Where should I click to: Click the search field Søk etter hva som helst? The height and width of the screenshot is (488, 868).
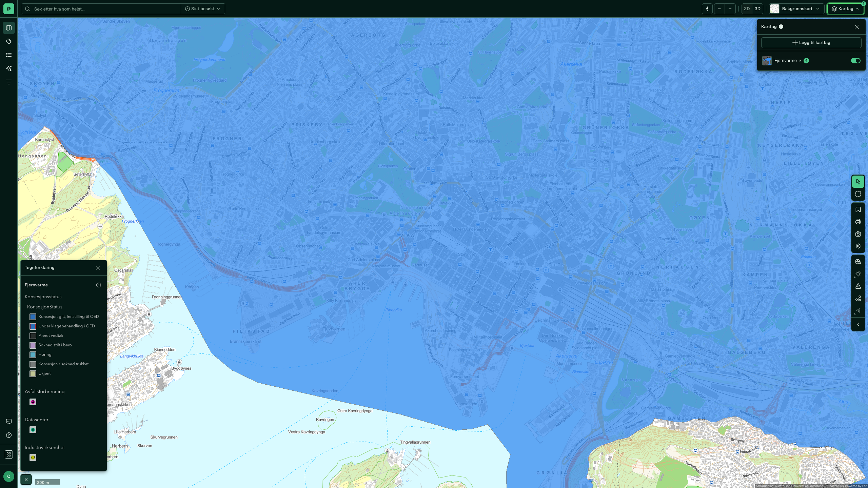101,9
